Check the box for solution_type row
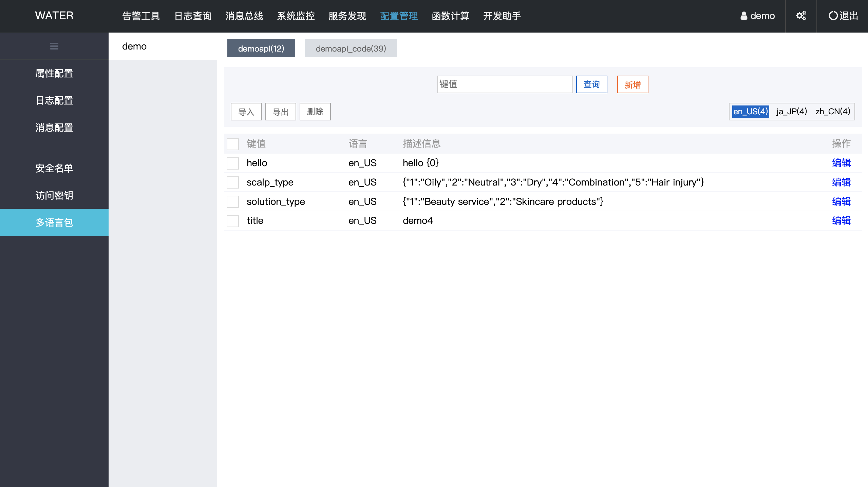Image resolution: width=868 pixels, height=487 pixels. (233, 202)
